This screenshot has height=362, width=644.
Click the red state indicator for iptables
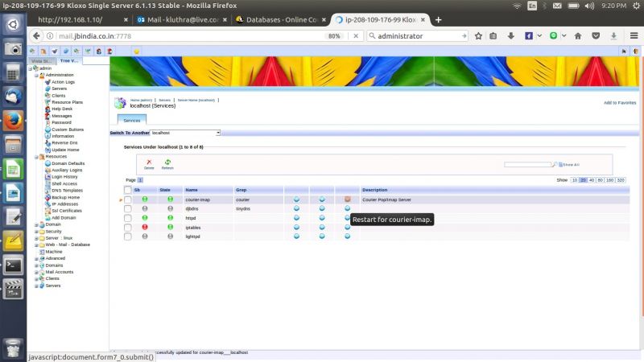(145, 227)
